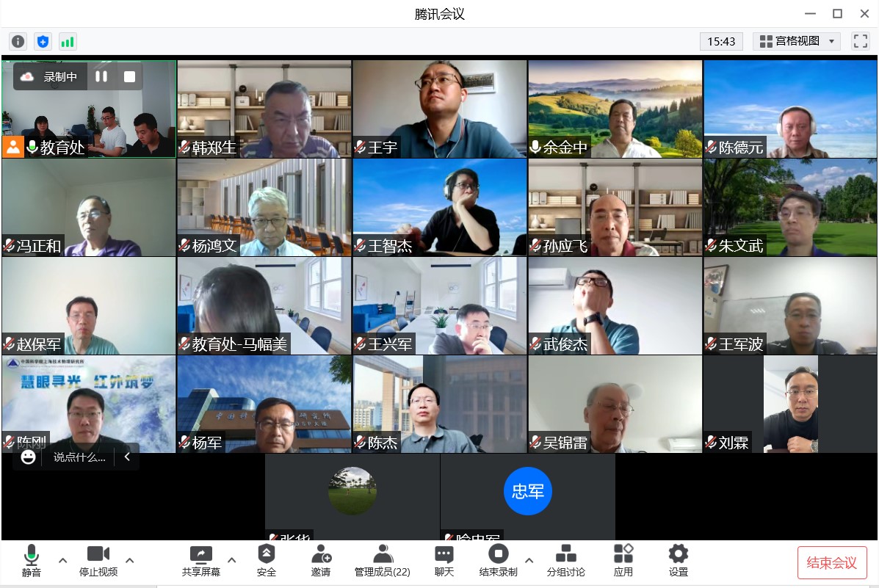Expand the share screen options arrow
Screen dimensions: 879x588
(232, 561)
